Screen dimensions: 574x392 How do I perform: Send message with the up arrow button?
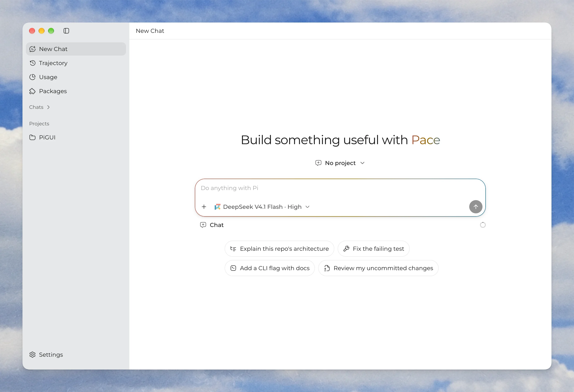(x=476, y=207)
